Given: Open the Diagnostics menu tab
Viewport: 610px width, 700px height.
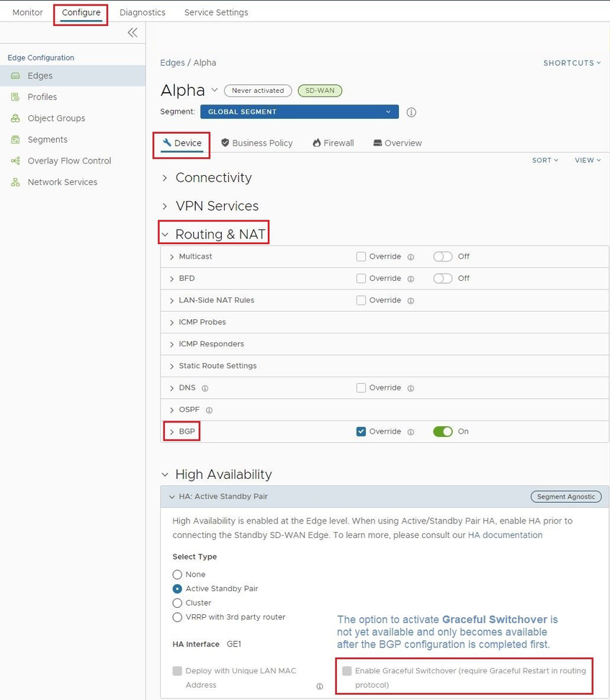Looking at the screenshot, I should [142, 12].
